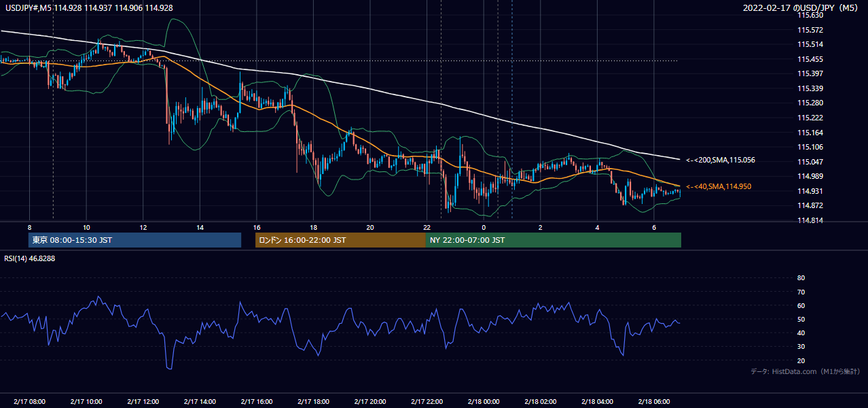The width and height of the screenshot is (868, 408).
Task: Click the 2/17 22:00 date label
Action: (x=427, y=402)
